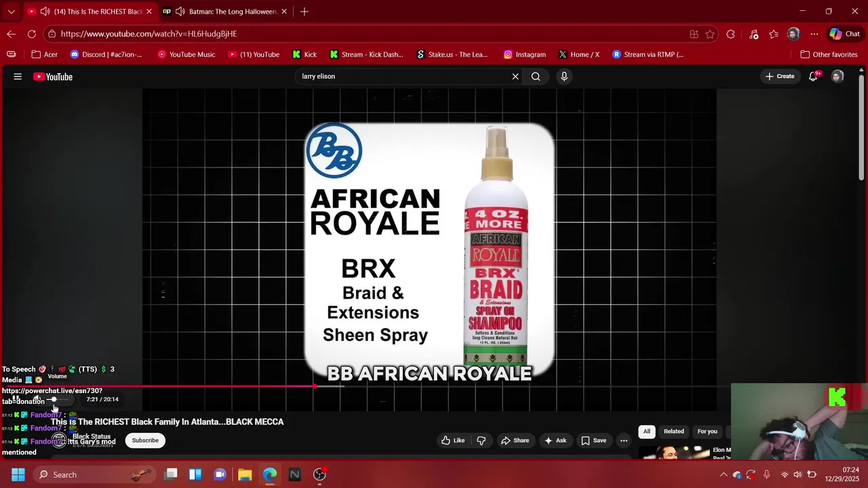Viewport: 868px width, 488px height.
Task: Select the All filter chip
Action: click(x=647, y=431)
